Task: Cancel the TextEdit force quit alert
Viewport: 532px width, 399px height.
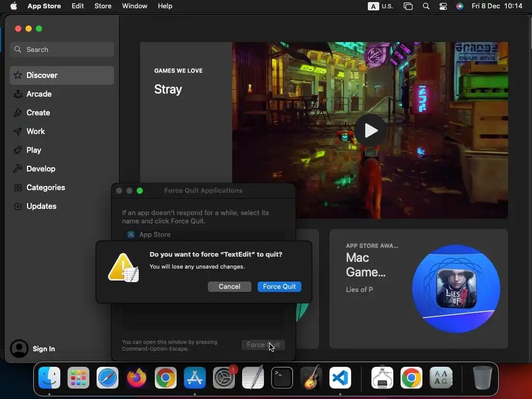Action: coord(229,287)
